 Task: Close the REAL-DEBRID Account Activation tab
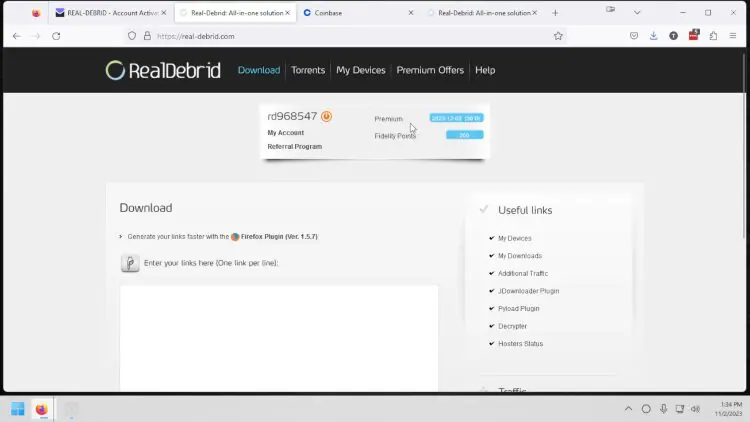pos(164,13)
